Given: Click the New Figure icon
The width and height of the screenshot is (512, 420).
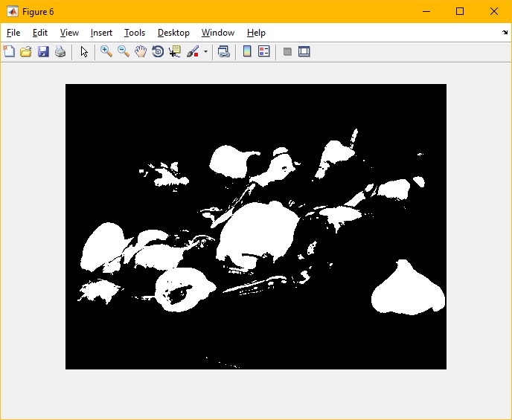Looking at the screenshot, I should tap(9, 52).
